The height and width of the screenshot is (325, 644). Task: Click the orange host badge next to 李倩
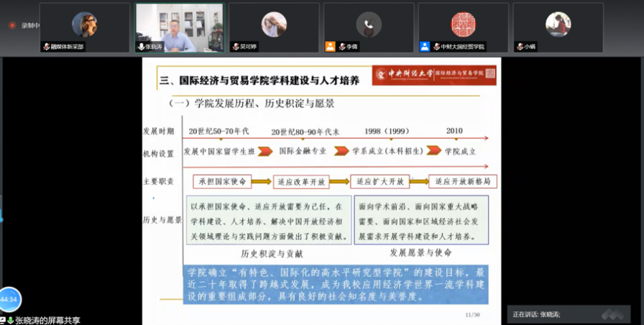330,47
